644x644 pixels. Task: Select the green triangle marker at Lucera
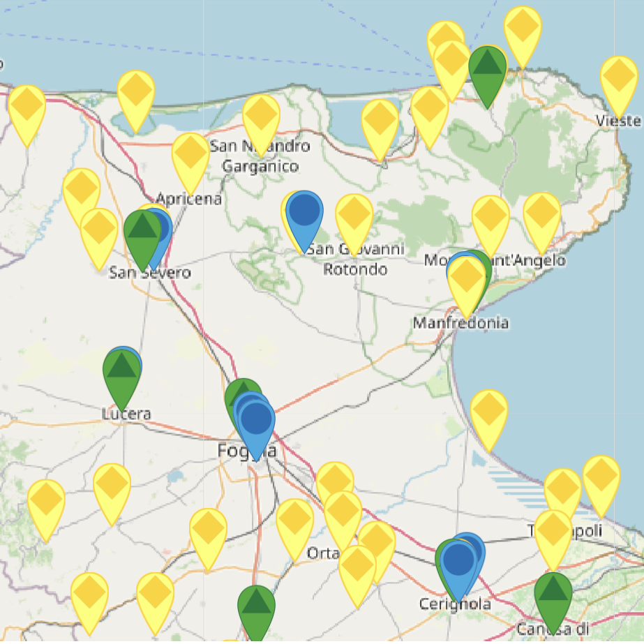(x=121, y=370)
